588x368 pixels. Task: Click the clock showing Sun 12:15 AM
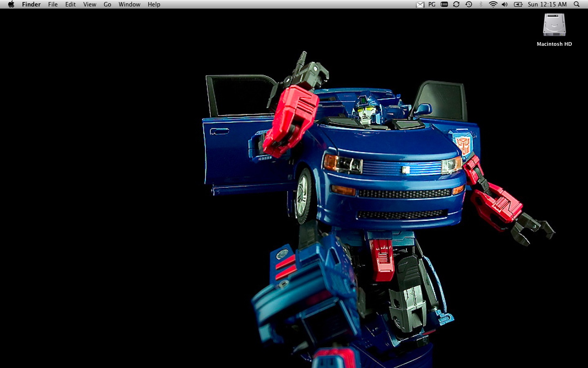pos(547,4)
